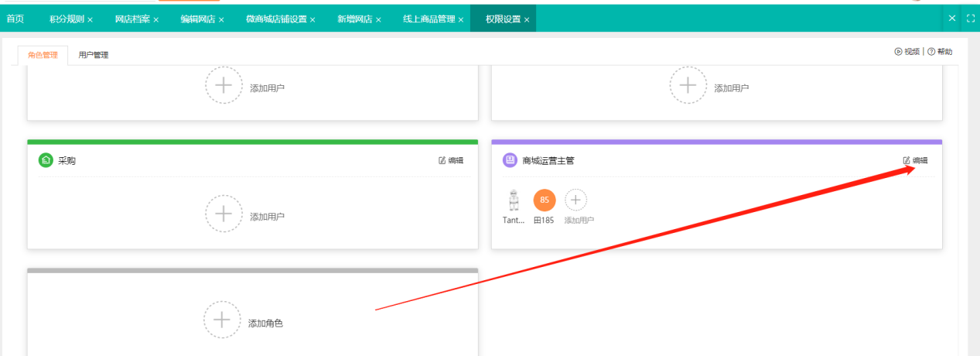Click the plus icon in 采购 card
The image size is (980, 356).
coord(224,214)
